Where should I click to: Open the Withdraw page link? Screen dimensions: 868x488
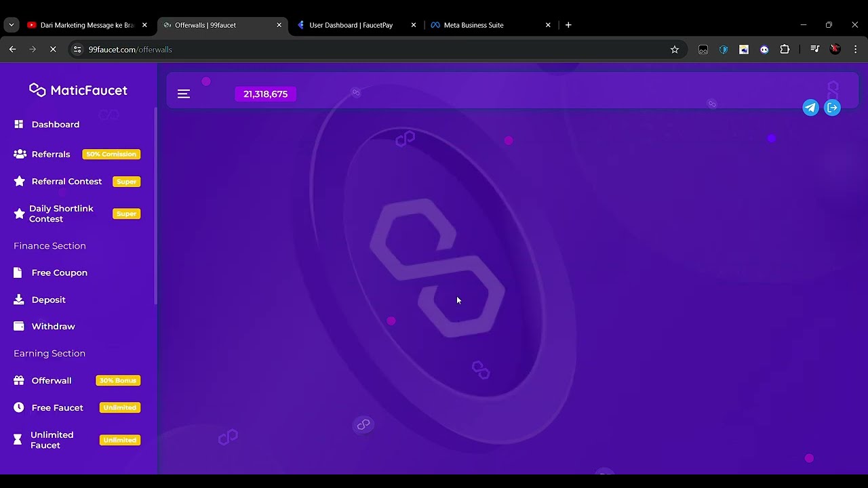point(53,327)
